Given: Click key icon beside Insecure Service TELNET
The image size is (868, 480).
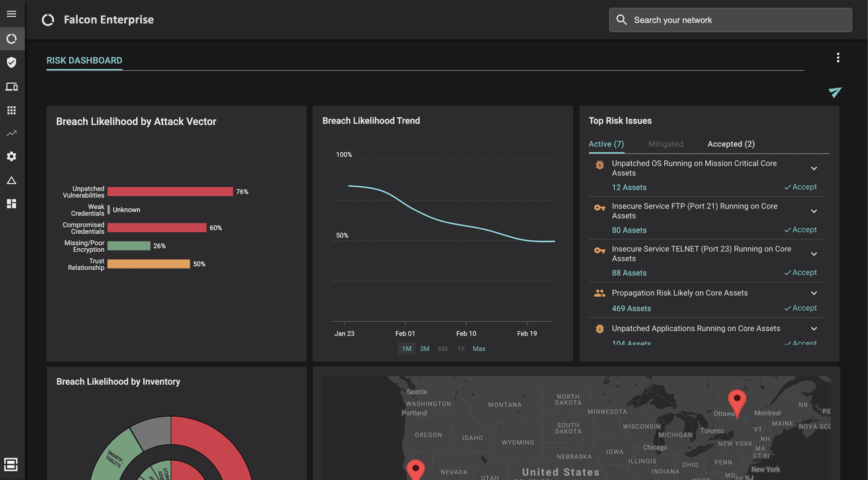Looking at the screenshot, I should tap(599, 251).
